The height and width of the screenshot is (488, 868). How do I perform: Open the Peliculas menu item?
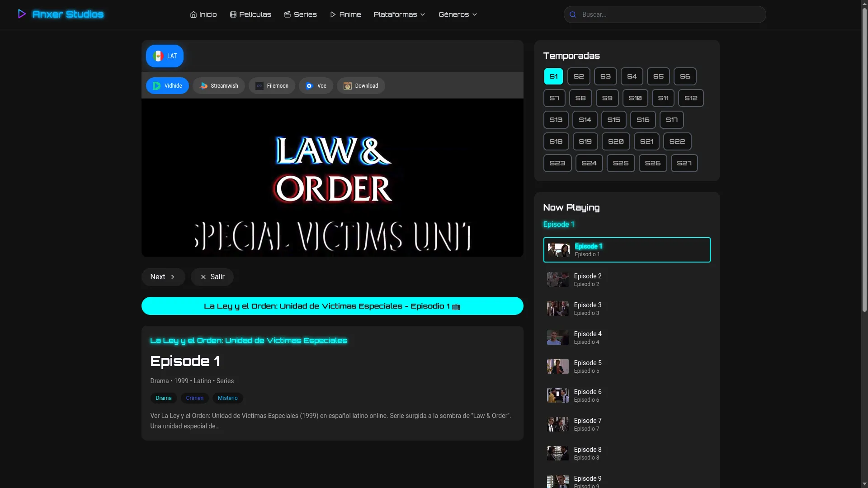(x=250, y=14)
